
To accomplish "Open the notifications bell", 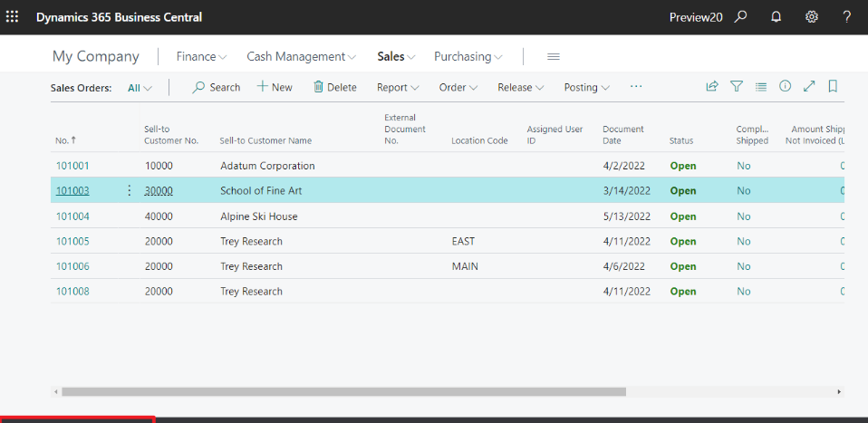I will click(x=776, y=16).
